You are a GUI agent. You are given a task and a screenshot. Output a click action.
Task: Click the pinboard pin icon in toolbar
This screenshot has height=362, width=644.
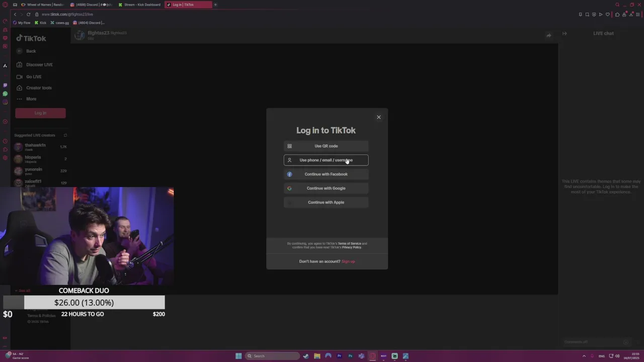(x=581, y=14)
